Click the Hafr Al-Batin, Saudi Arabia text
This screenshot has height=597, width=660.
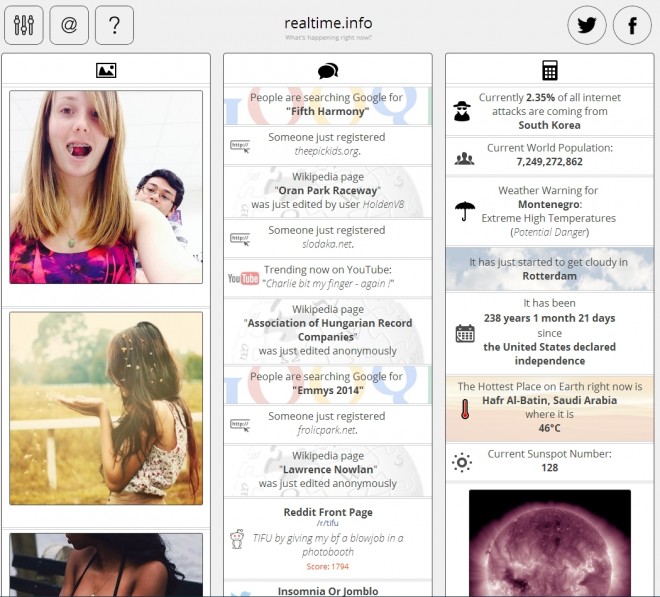pos(550,400)
